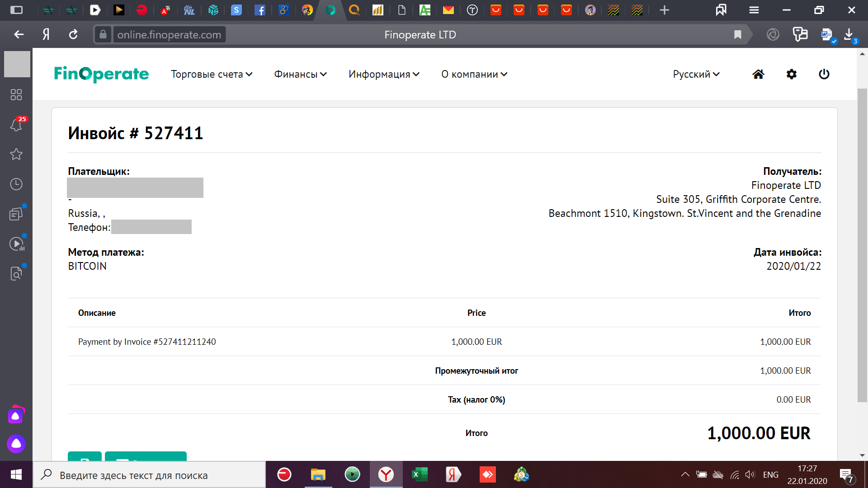The image size is (868, 488).
Task: Go to the dashboard via house icon
Action: pyautogui.click(x=758, y=74)
